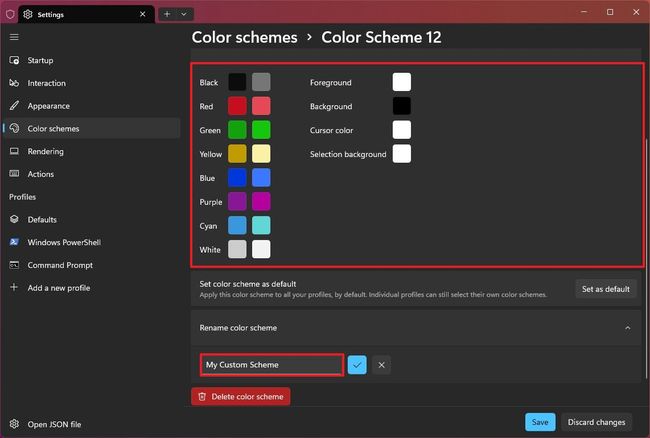
Task: Edit the bright Green swatch
Action: pyautogui.click(x=261, y=130)
